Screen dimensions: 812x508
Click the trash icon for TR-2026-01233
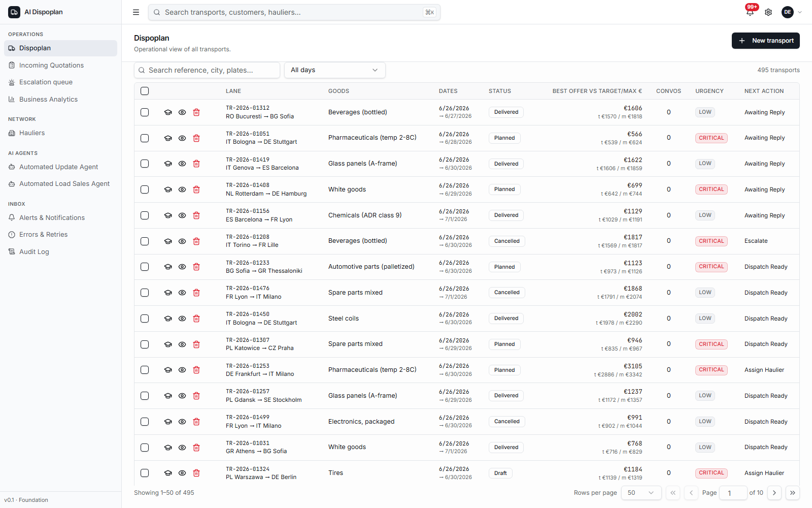pyautogui.click(x=196, y=267)
